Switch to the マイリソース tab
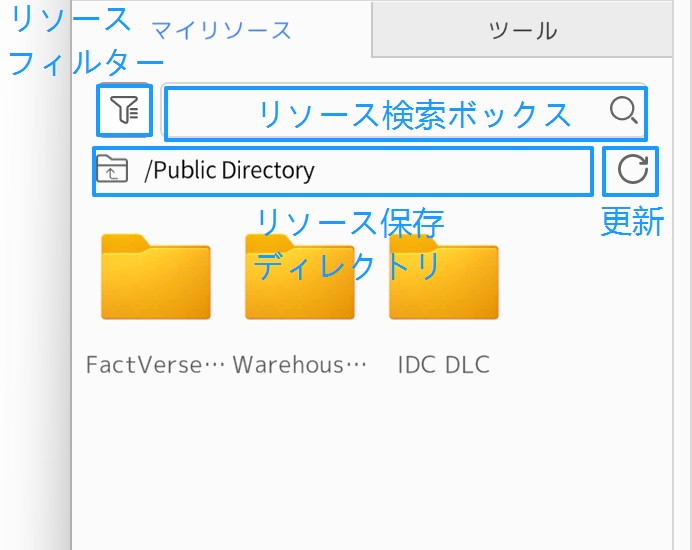 (x=221, y=30)
